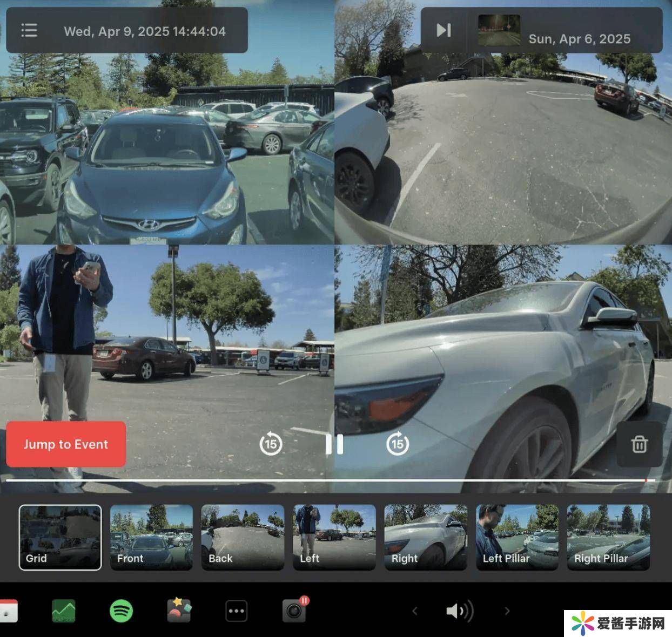Decrease volume with the left chevron

tap(415, 611)
